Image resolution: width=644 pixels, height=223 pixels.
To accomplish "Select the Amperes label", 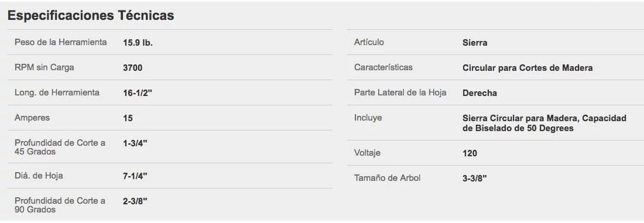I will 32,118.
